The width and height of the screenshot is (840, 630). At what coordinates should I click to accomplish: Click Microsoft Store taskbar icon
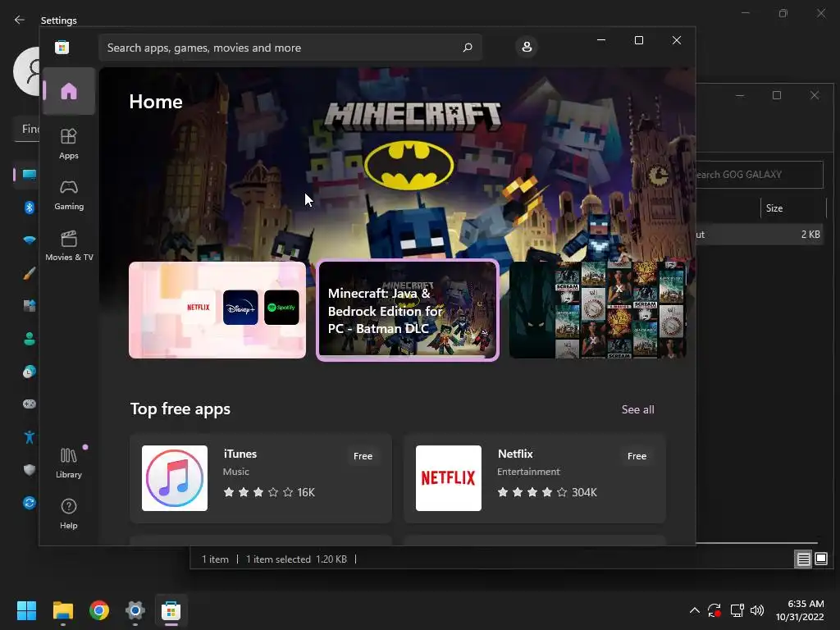[171, 610]
